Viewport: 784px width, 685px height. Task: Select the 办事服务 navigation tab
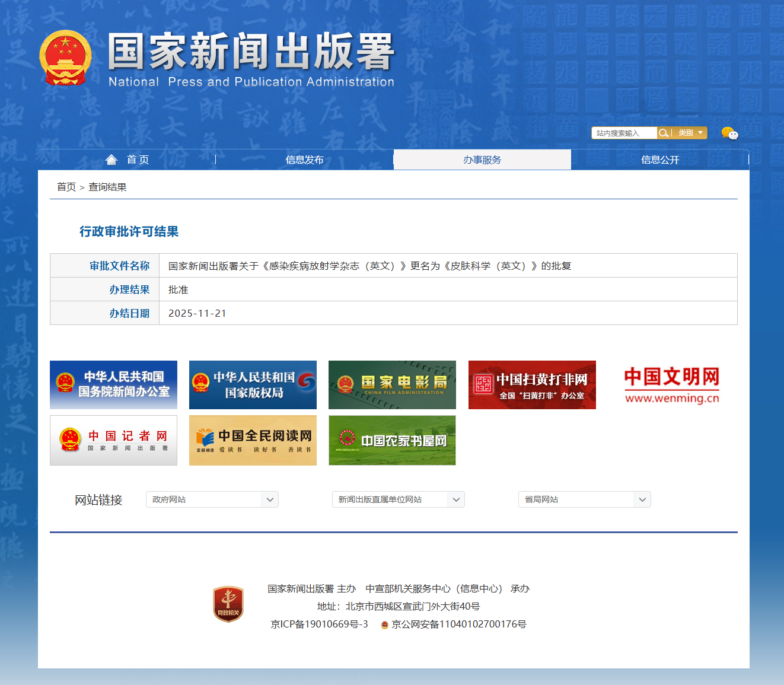(x=482, y=160)
